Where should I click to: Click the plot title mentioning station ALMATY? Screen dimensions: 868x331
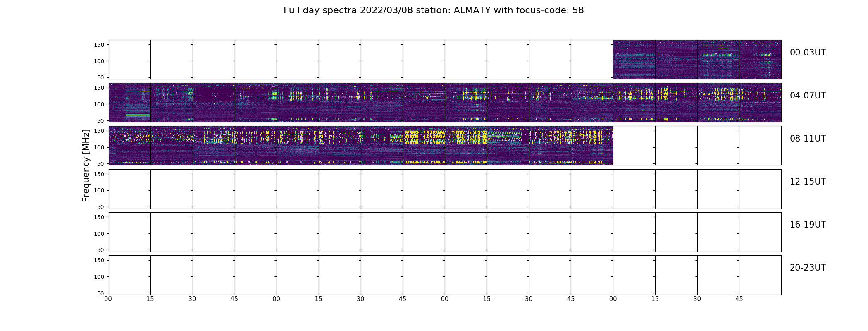point(434,10)
